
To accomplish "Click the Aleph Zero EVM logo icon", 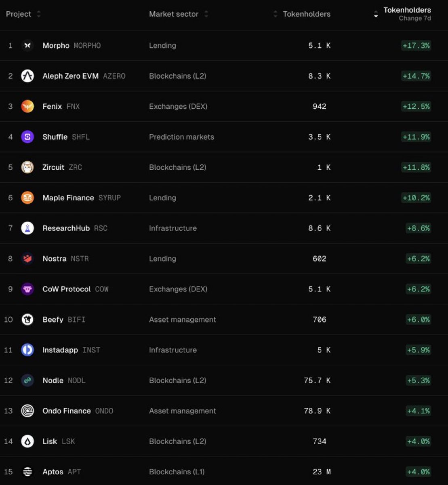I will click(27, 76).
